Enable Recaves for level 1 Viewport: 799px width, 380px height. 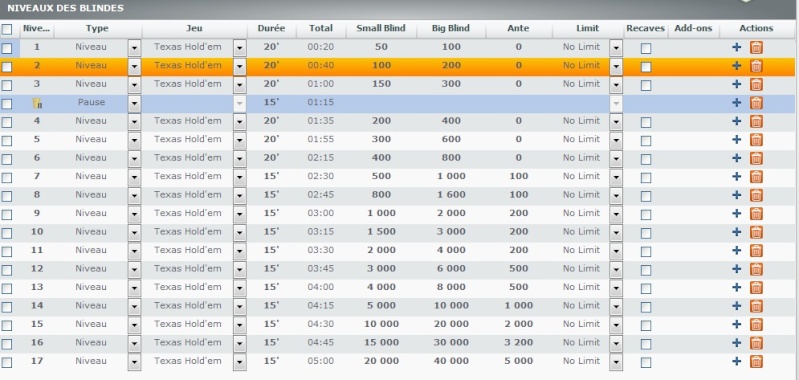pyautogui.click(x=646, y=48)
